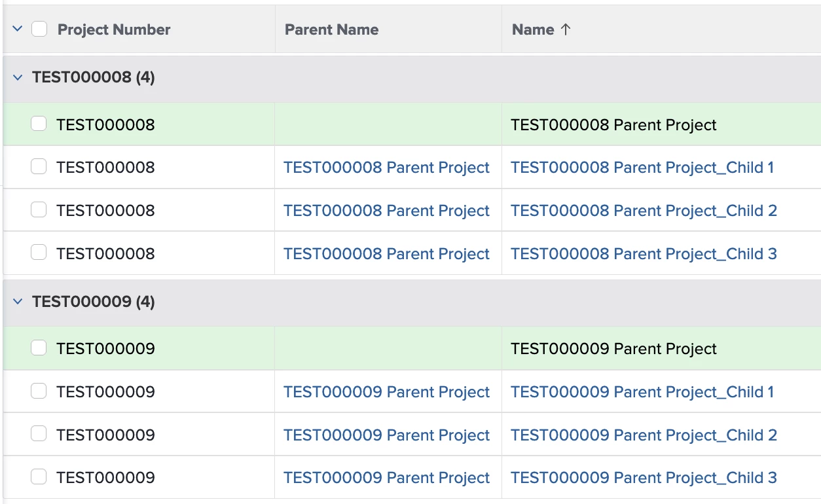Collapse all groups via header chevron
This screenshot has height=504, width=821.
click(18, 29)
